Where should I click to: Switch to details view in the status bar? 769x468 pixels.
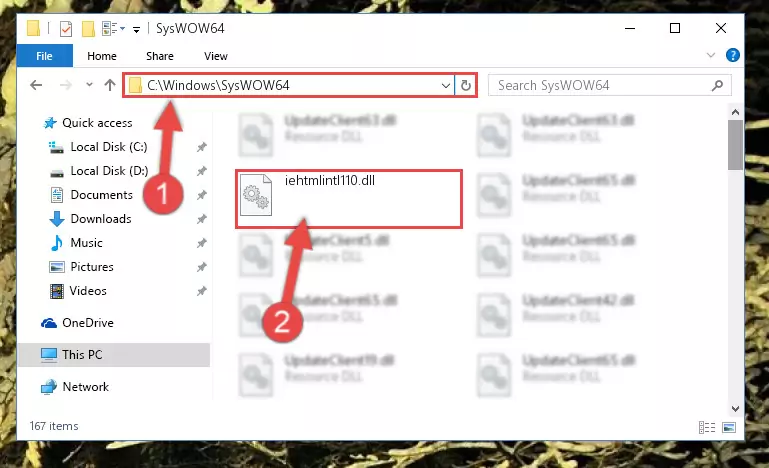pos(707,427)
